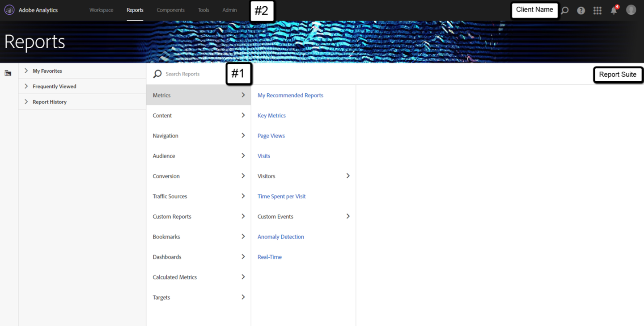This screenshot has height=326, width=644.
Task: Open the user profile avatar
Action: click(x=631, y=10)
